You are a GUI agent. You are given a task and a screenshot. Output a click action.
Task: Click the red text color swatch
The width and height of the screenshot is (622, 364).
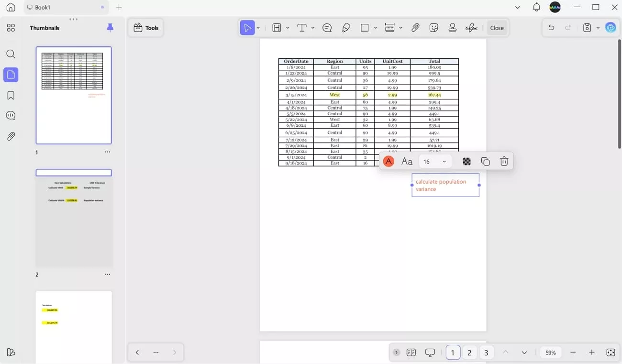388,161
